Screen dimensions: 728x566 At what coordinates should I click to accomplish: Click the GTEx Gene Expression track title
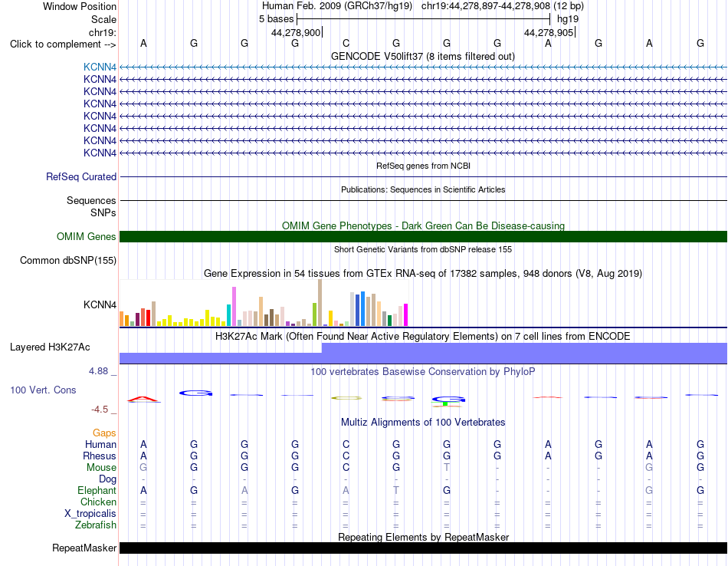point(423,273)
